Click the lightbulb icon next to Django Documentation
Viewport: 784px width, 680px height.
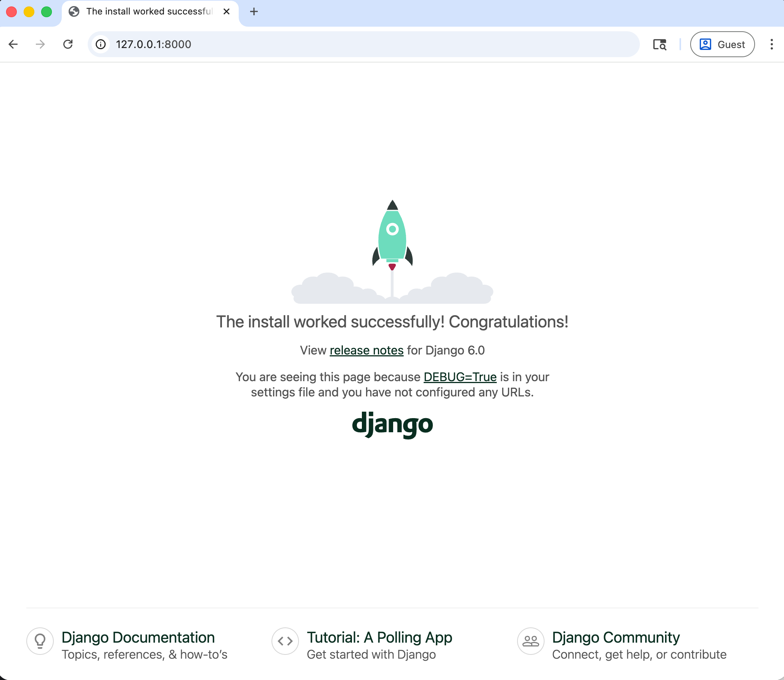click(x=40, y=641)
